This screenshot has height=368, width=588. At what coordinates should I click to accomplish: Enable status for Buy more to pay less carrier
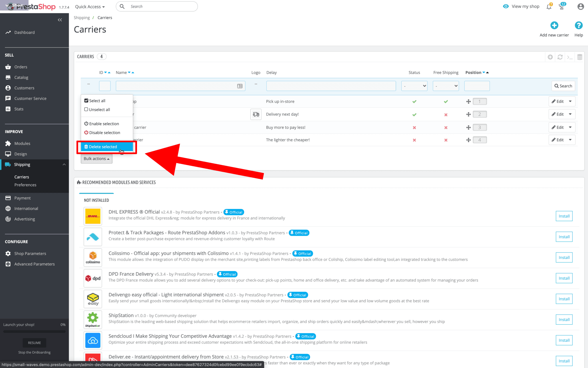click(x=414, y=127)
